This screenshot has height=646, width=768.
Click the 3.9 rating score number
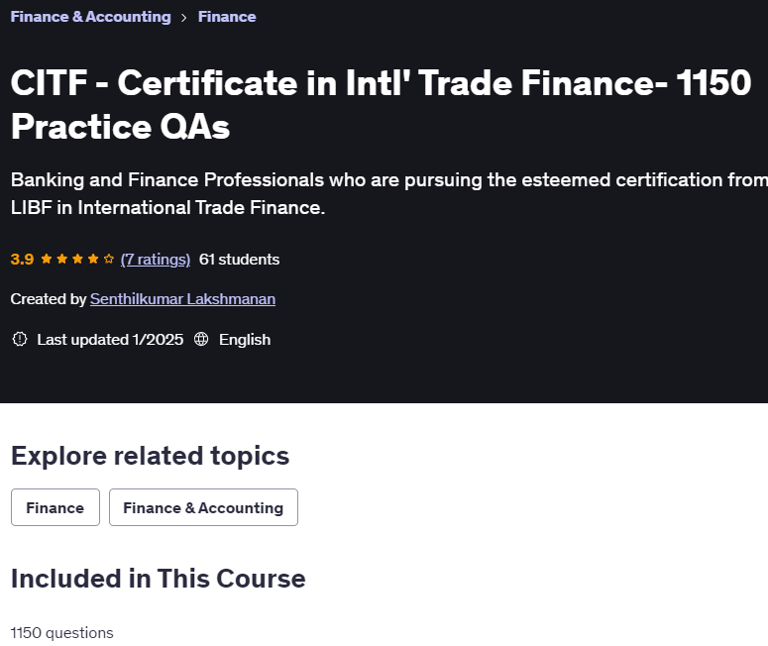pyautogui.click(x=22, y=259)
